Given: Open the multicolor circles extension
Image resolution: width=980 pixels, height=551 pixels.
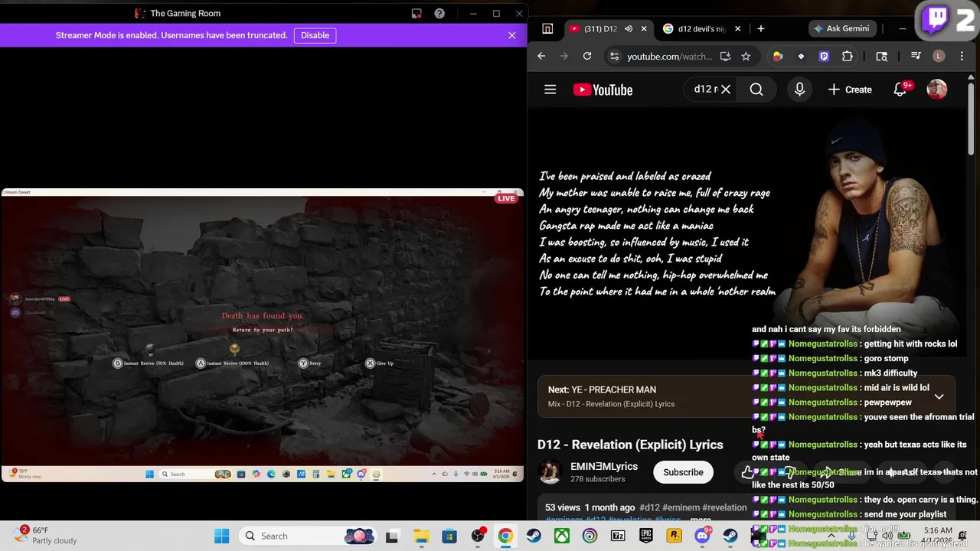Looking at the screenshot, I should point(778,56).
